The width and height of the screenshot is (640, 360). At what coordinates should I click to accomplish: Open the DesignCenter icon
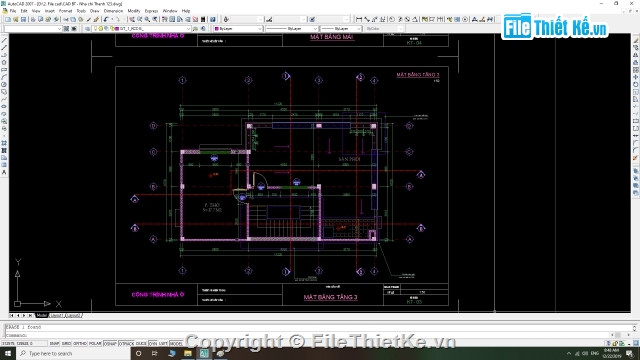(172, 19)
